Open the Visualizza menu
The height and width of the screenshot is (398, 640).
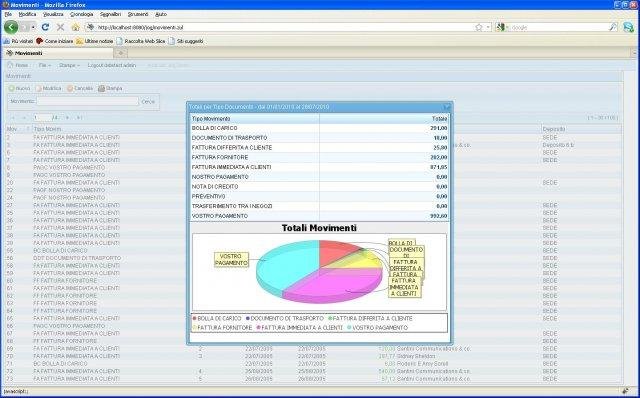point(53,14)
